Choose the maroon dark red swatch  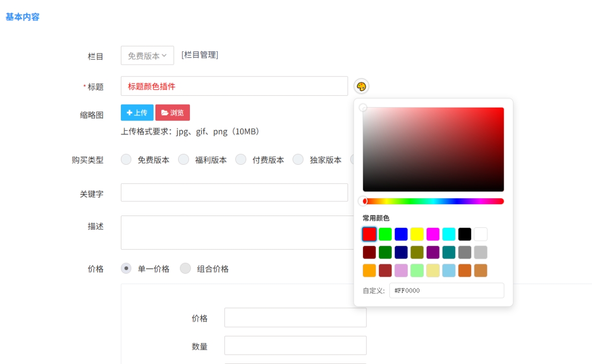tap(370, 252)
